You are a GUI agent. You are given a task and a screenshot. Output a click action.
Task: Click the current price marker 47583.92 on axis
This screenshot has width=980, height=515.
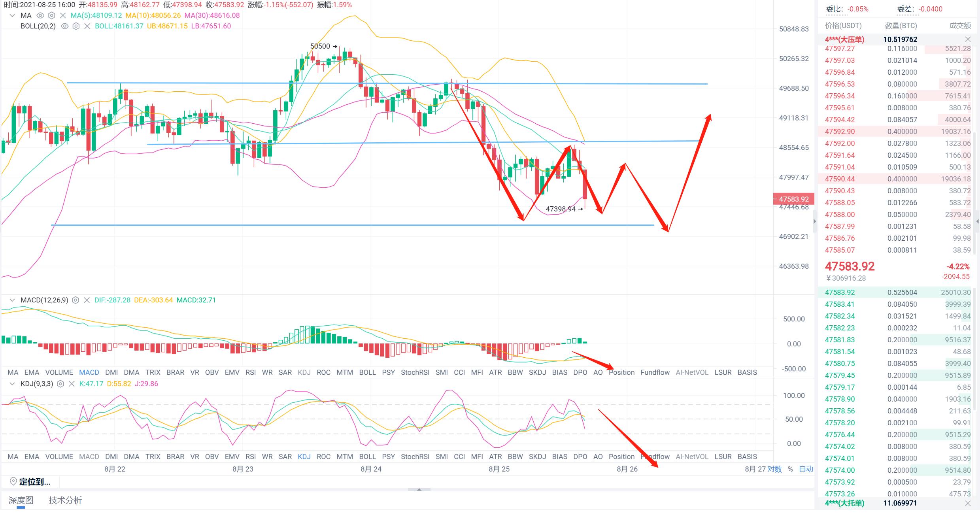click(x=793, y=199)
